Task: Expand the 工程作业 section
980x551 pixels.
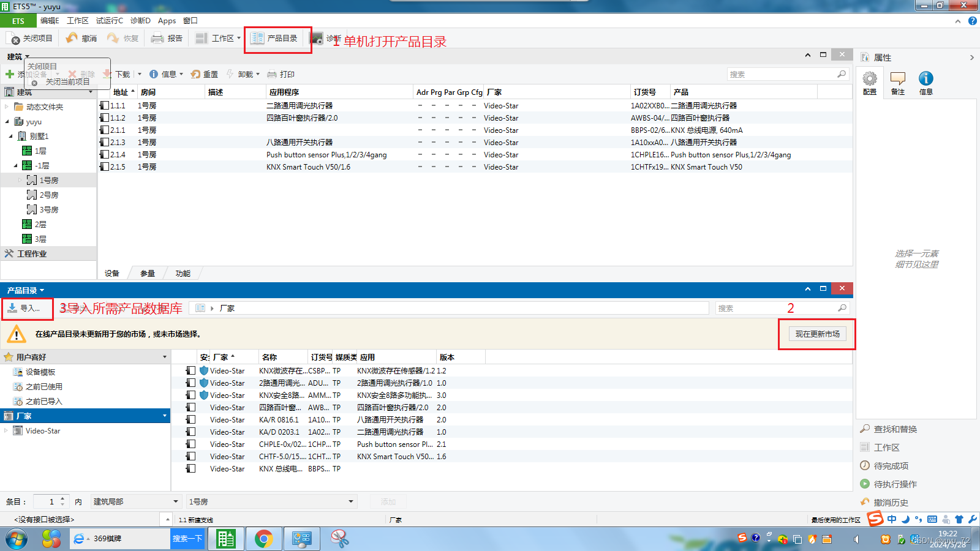Action: coord(48,253)
